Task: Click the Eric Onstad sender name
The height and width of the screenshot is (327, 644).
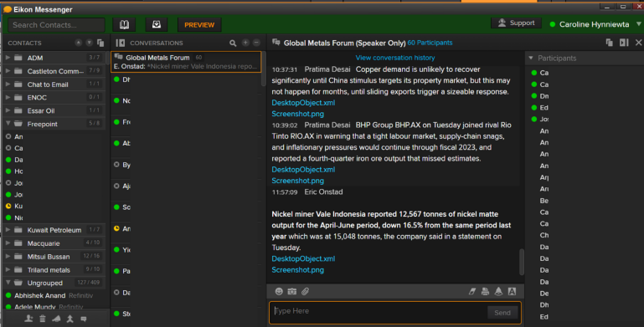Action: [x=323, y=192]
